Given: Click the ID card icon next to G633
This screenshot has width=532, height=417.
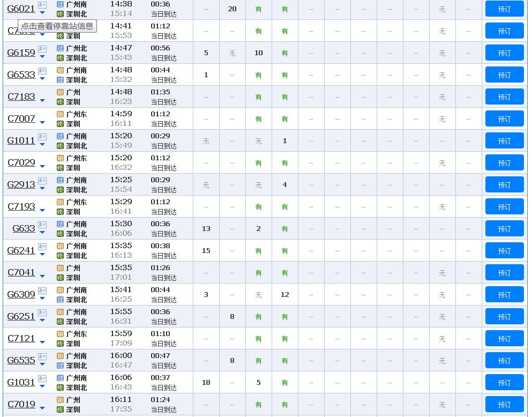Looking at the screenshot, I should [42, 225].
